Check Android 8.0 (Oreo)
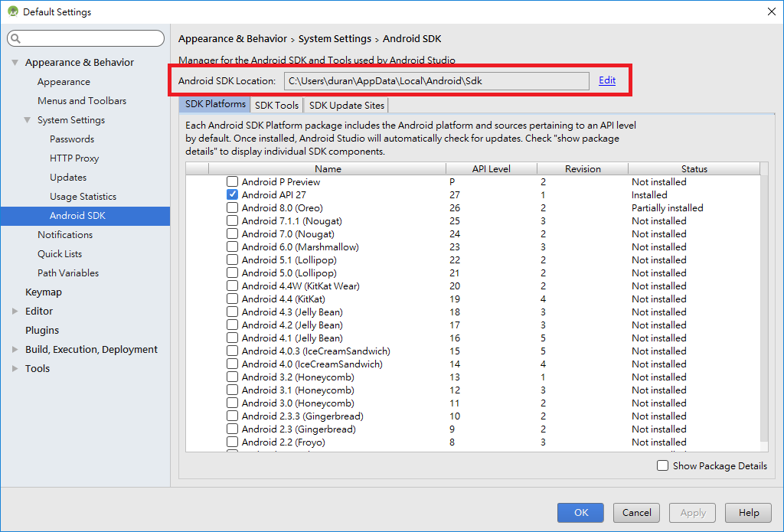The image size is (784, 532). pyautogui.click(x=232, y=207)
